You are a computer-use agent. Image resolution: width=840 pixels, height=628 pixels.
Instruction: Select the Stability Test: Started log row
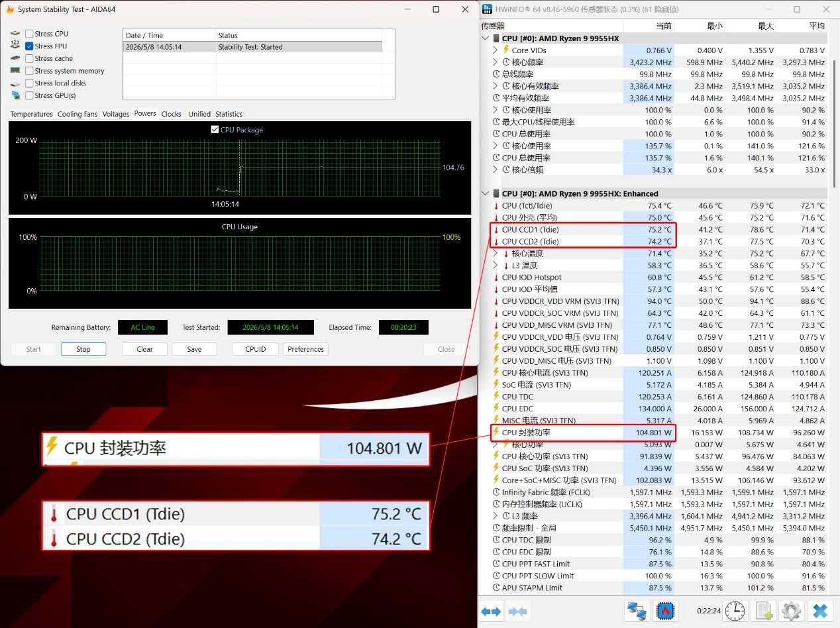click(252, 47)
